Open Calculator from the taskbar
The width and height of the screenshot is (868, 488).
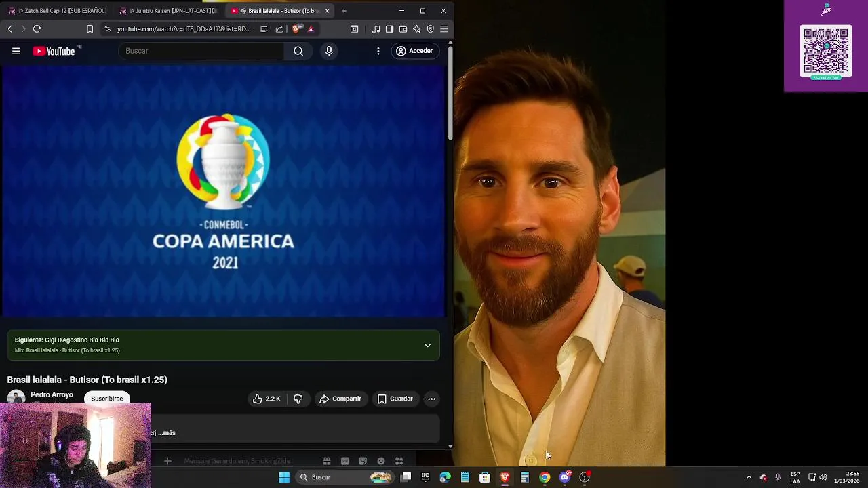point(525,477)
